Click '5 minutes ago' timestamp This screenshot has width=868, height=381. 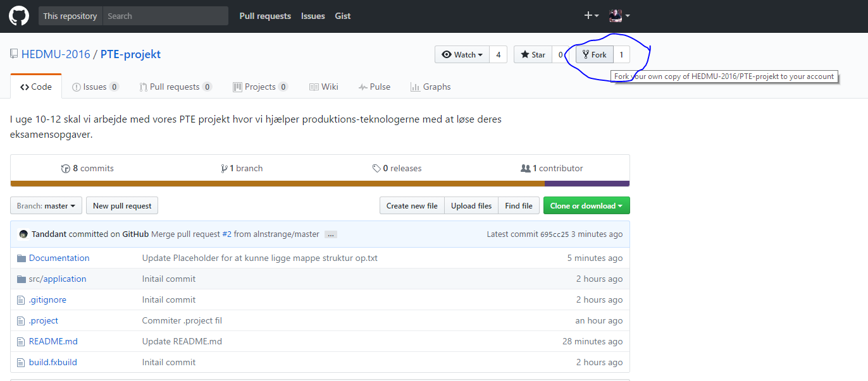click(595, 258)
